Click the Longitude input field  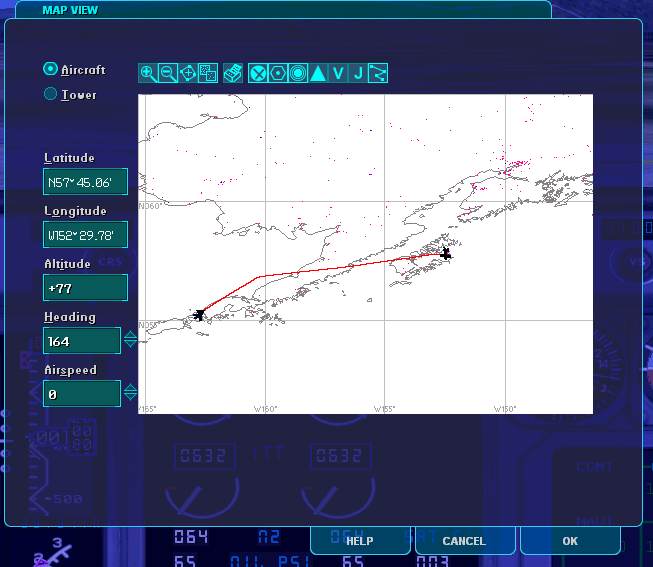pos(85,235)
